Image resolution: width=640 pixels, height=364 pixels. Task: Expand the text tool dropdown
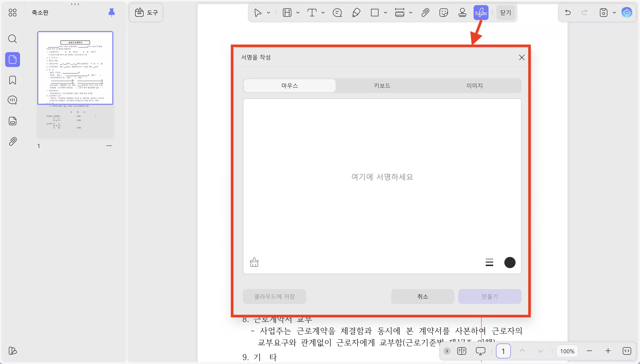pos(323,12)
